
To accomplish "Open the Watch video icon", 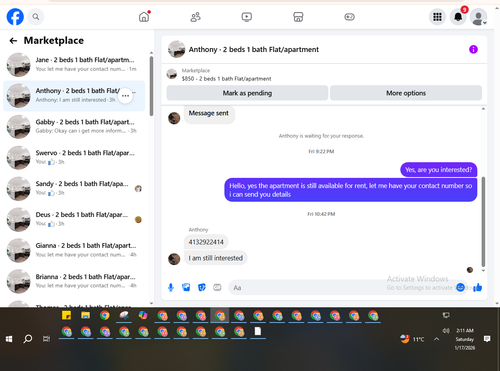I will click(247, 17).
